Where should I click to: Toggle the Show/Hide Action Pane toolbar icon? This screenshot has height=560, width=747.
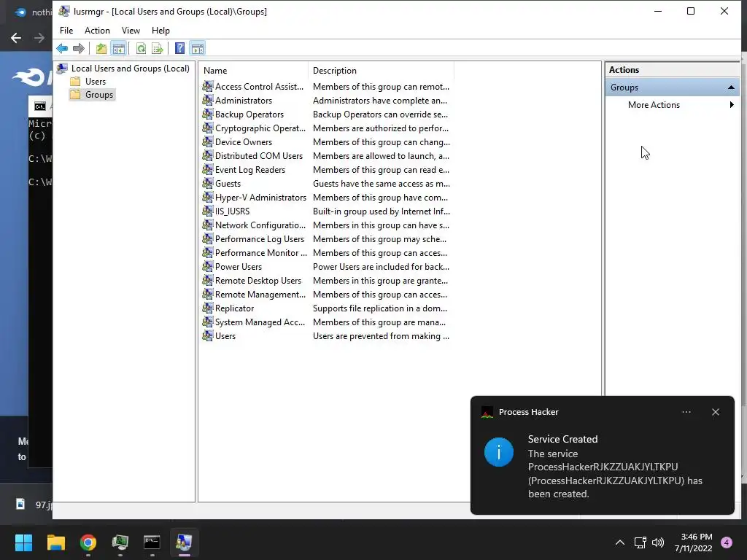pyautogui.click(x=197, y=48)
